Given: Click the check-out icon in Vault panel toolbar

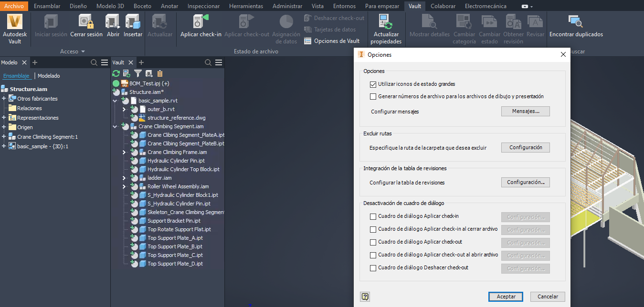Looking at the screenshot, I should pyautogui.click(x=149, y=73).
